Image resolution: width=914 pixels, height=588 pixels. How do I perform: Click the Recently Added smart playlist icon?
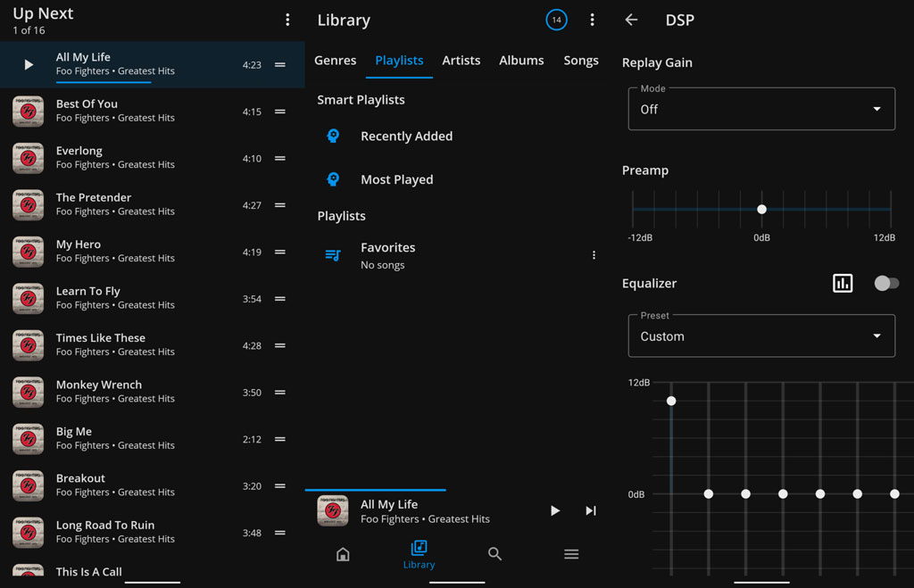(x=333, y=136)
